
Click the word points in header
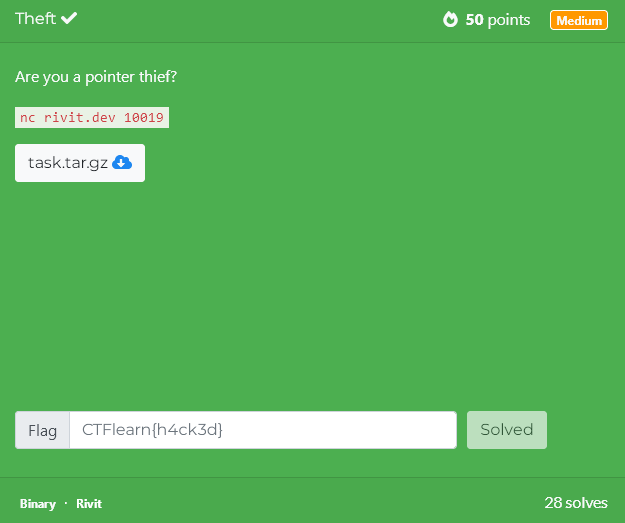coord(509,20)
